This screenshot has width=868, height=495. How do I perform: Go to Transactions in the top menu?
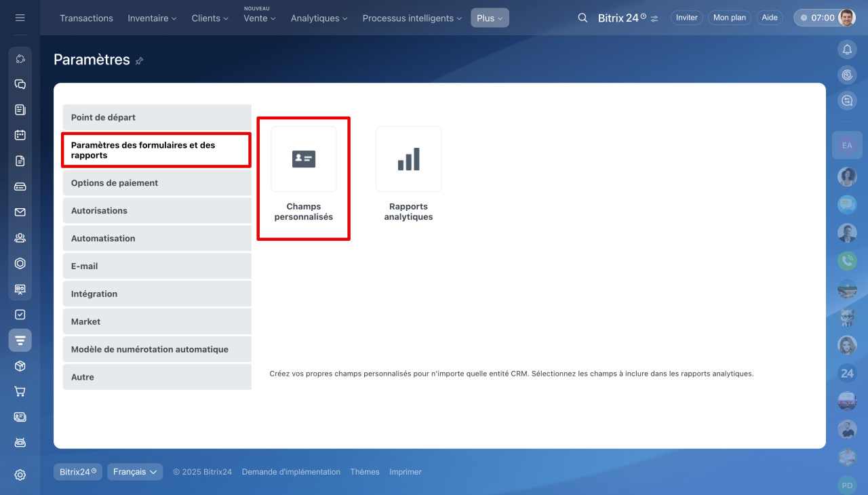point(86,18)
